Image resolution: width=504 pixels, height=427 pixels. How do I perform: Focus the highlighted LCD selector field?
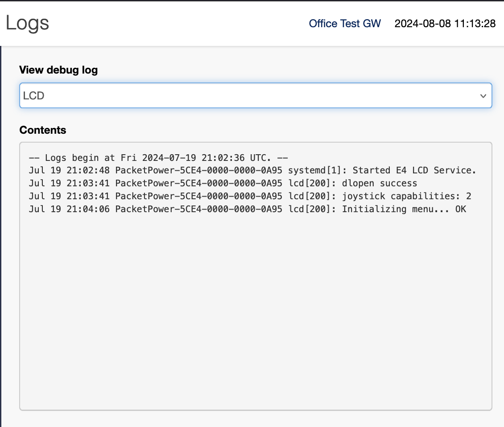tap(255, 95)
